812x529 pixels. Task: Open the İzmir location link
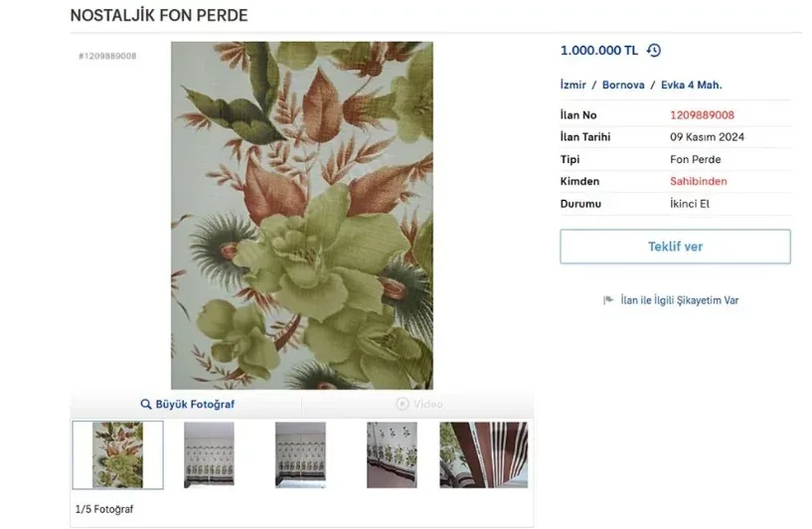[x=573, y=86]
